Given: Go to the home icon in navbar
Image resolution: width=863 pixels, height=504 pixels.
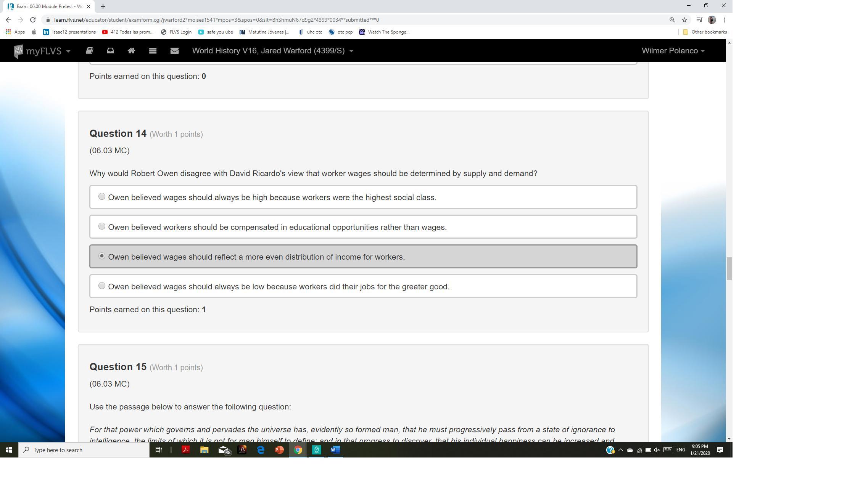Looking at the screenshot, I should (131, 51).
